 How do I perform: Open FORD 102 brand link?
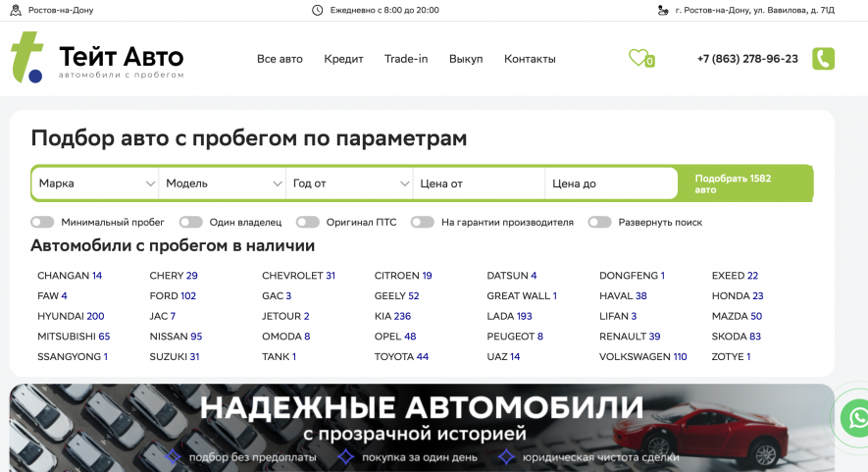[x=173, y=295]
